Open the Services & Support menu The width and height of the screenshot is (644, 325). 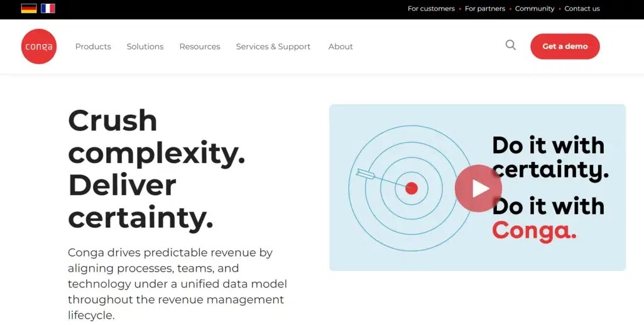[273, 47]
